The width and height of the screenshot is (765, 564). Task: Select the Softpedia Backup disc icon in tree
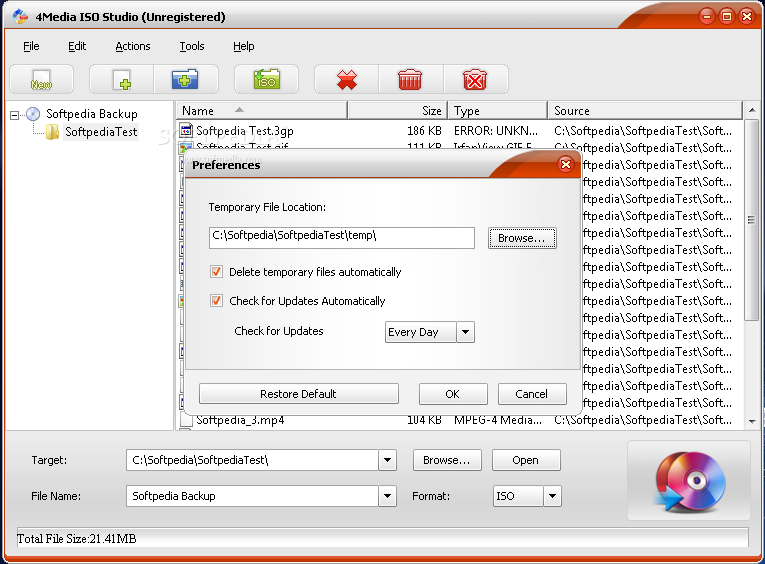[x=33, y=114]
